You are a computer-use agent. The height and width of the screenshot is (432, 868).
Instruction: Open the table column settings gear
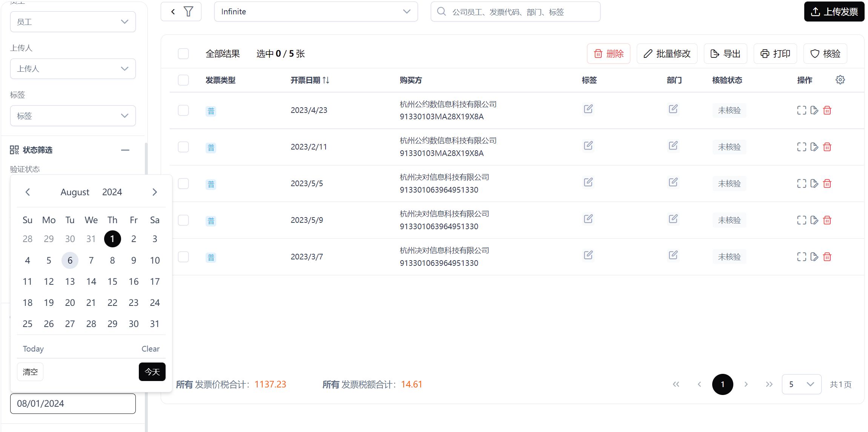point(840,80)
